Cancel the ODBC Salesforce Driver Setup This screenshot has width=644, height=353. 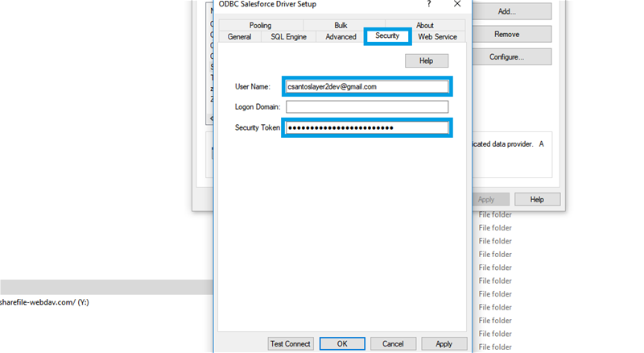(393, 343)
